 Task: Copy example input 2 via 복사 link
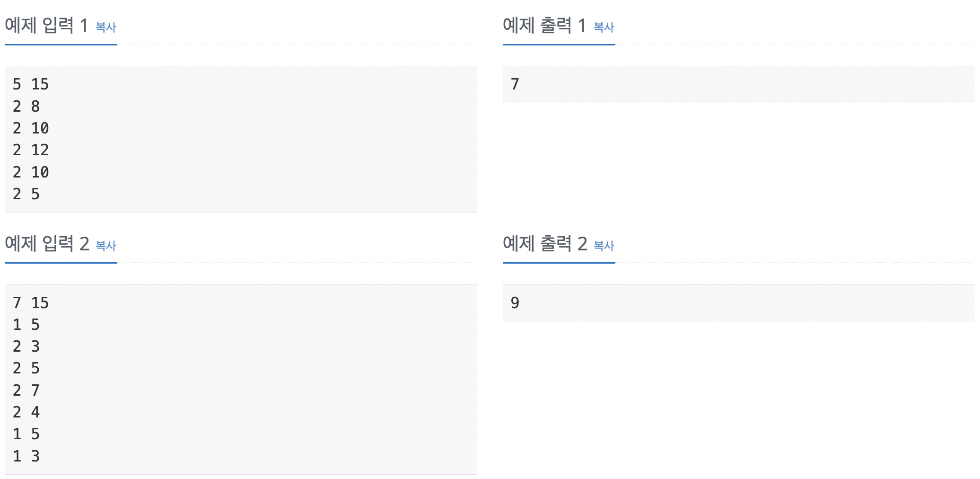[x=106, y=246]
